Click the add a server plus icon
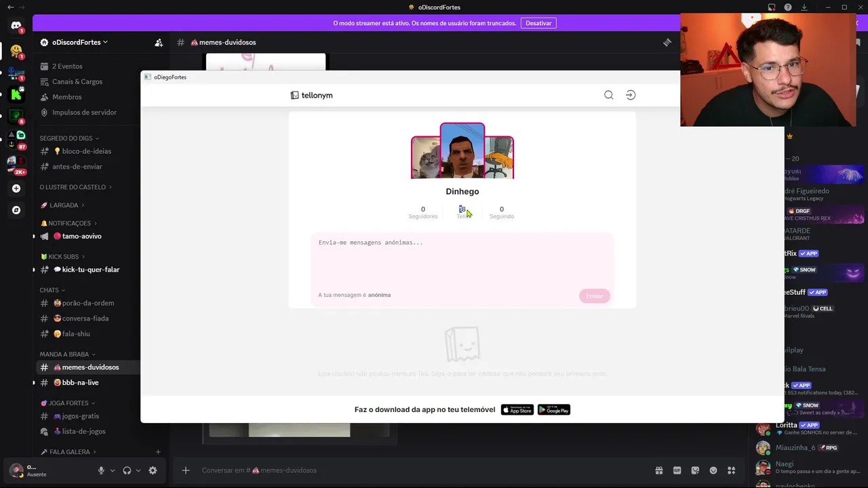The height and width of the screenshot is (488, 868). tap(16, 188)
